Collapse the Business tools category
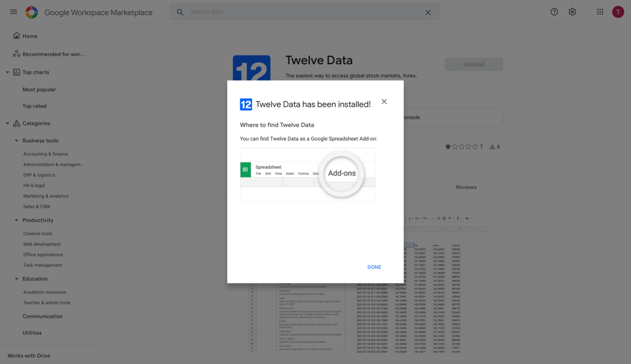Viewport: 631px width, 364px height. coord(16,140)
